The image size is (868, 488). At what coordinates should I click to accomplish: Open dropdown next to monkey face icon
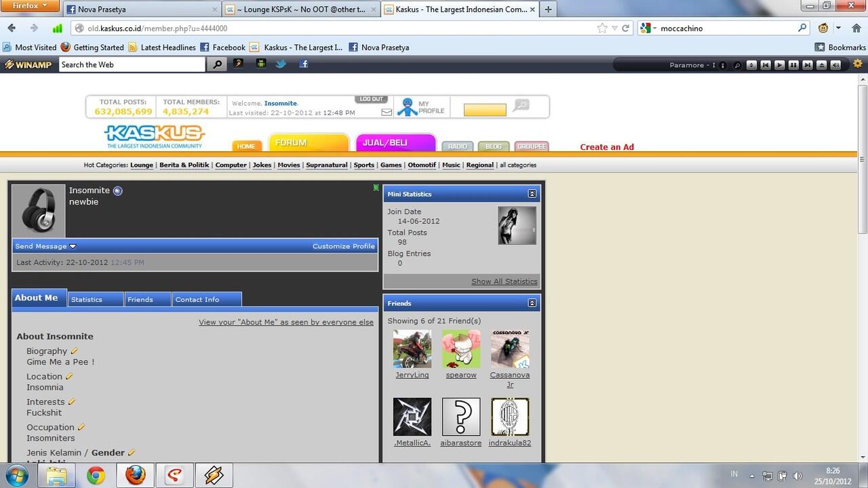click(839, 28)
